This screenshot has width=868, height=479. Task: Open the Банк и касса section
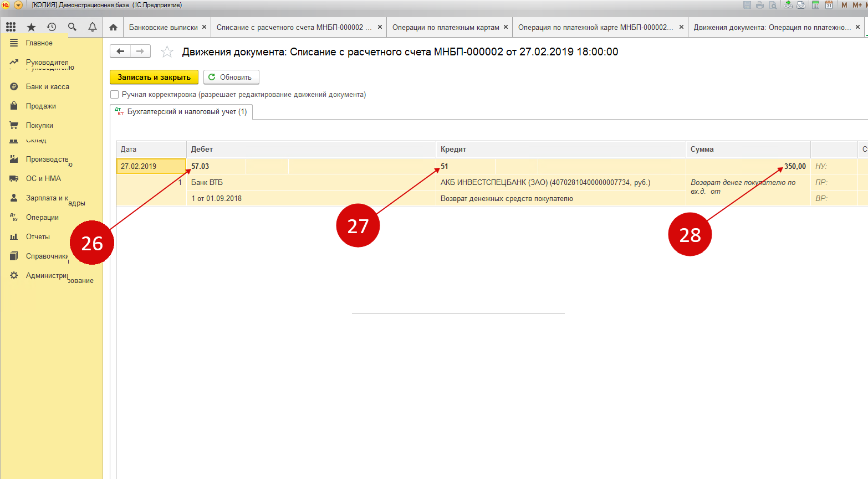coord(47,87)
